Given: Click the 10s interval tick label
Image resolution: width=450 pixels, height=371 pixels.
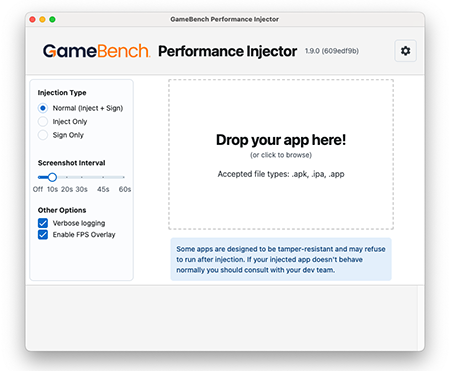Looking at the screenshot, I should [52, 189].
